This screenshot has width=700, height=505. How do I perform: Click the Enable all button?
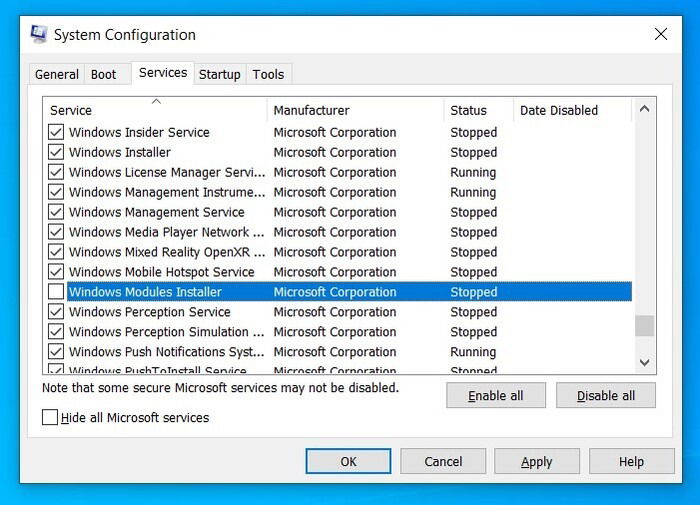coord(496,395)
